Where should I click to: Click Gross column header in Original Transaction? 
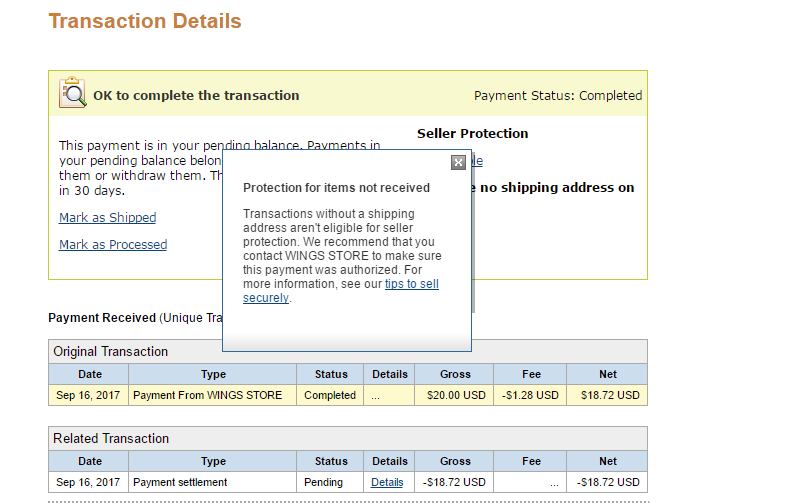455,374
